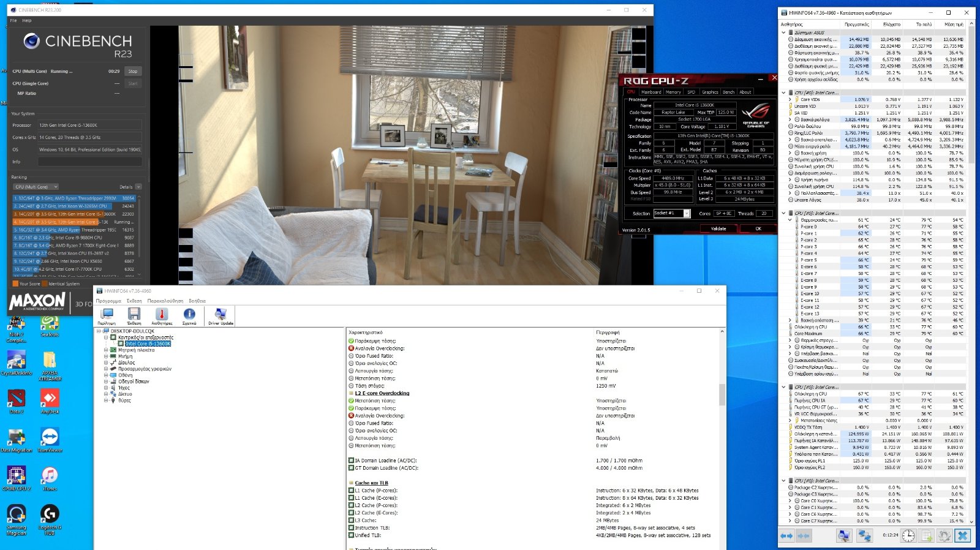This screenshot has height=550, width=980.
Task: Collapse the Σύστημα: ASUS sensor group
Action: click(x=783, y=32)
